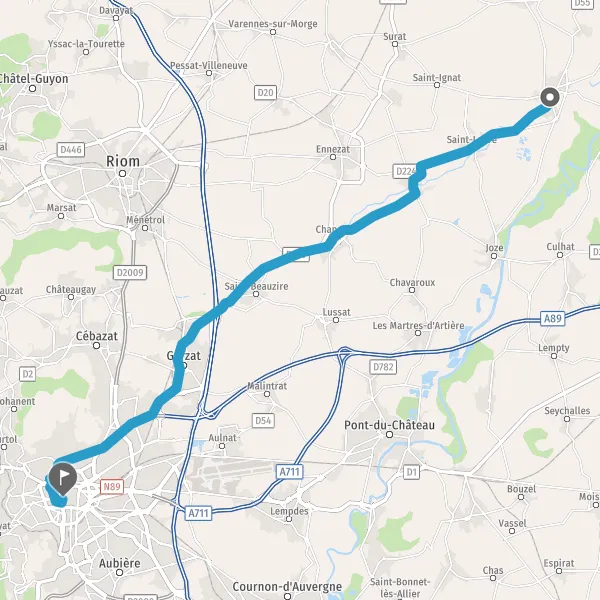Viewport: 600px width, 600px height.
Task: Click the Ennezat town marker
Action: (x=333, y=157)
